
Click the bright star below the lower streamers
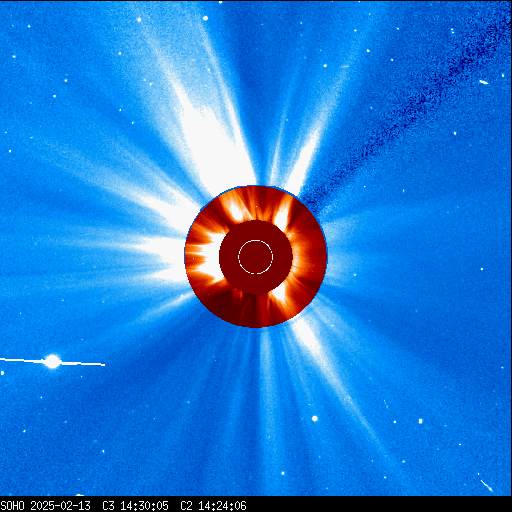coord(314,419)
